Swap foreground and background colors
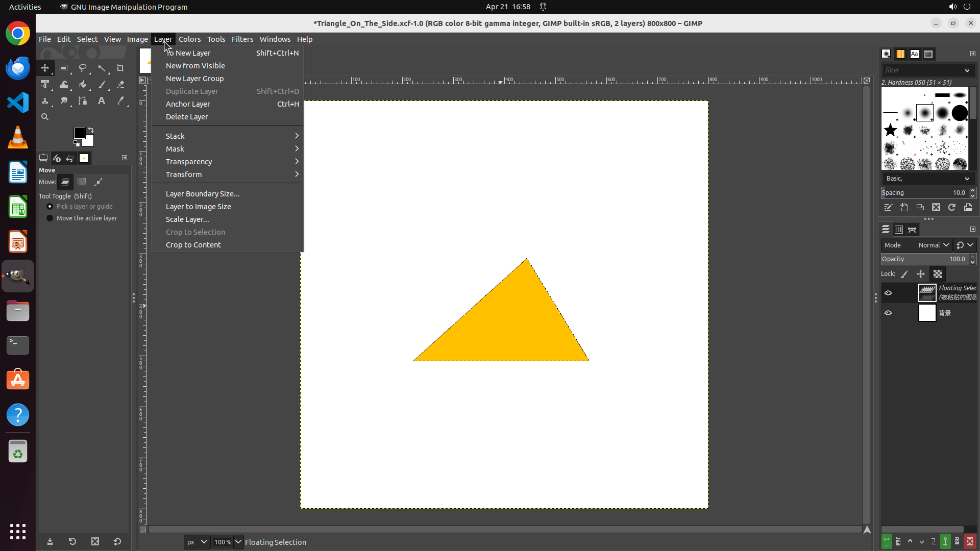 [91, 130]
